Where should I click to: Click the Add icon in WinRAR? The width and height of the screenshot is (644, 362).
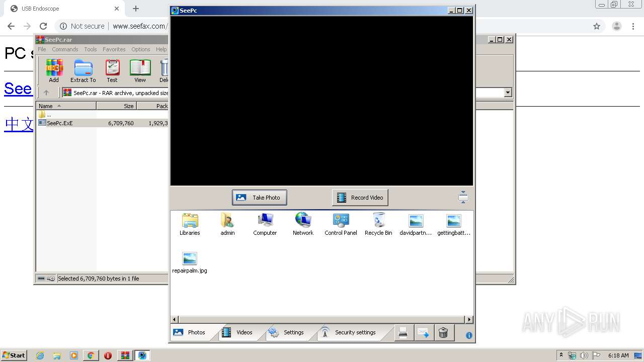click(54, 71)
